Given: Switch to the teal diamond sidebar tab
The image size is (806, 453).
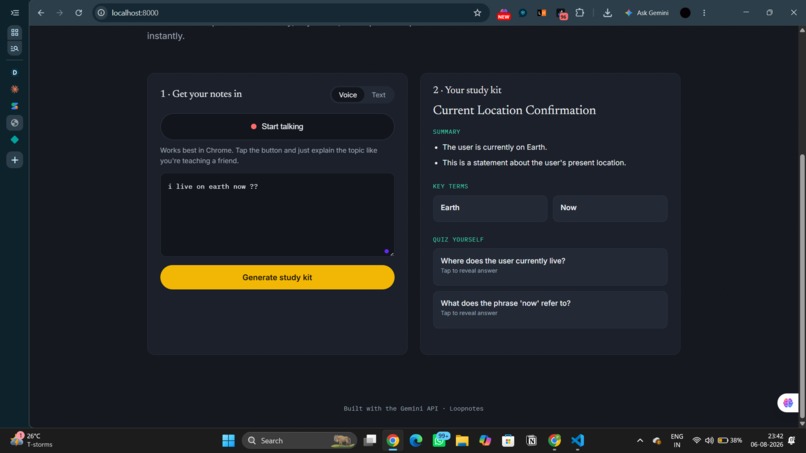Looking at the screenshot, I should 14,139.
